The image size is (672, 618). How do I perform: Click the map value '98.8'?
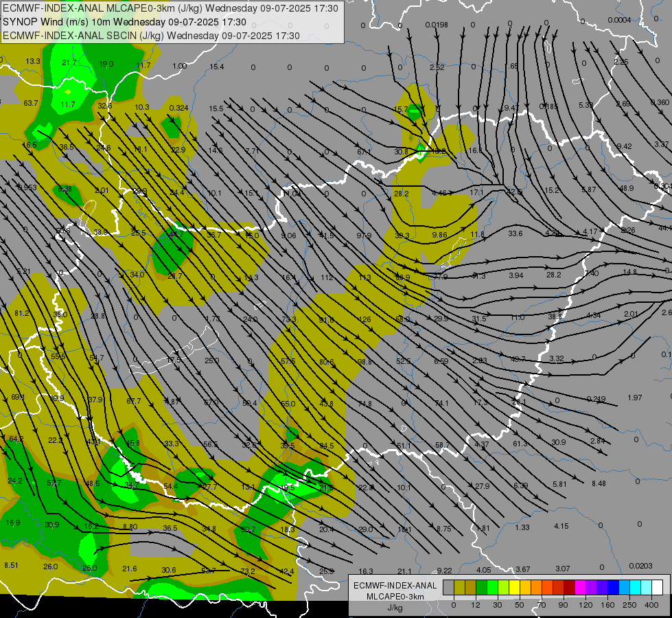coord(364,362)
